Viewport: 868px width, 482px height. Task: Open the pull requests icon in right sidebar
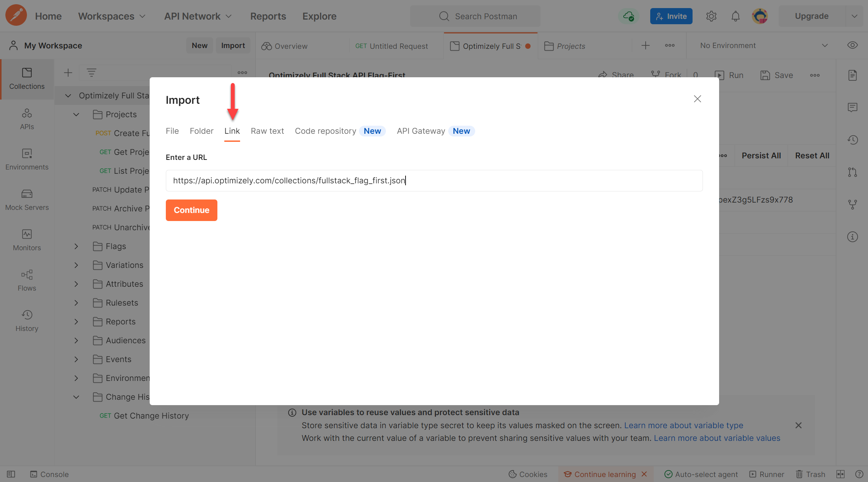852,172
